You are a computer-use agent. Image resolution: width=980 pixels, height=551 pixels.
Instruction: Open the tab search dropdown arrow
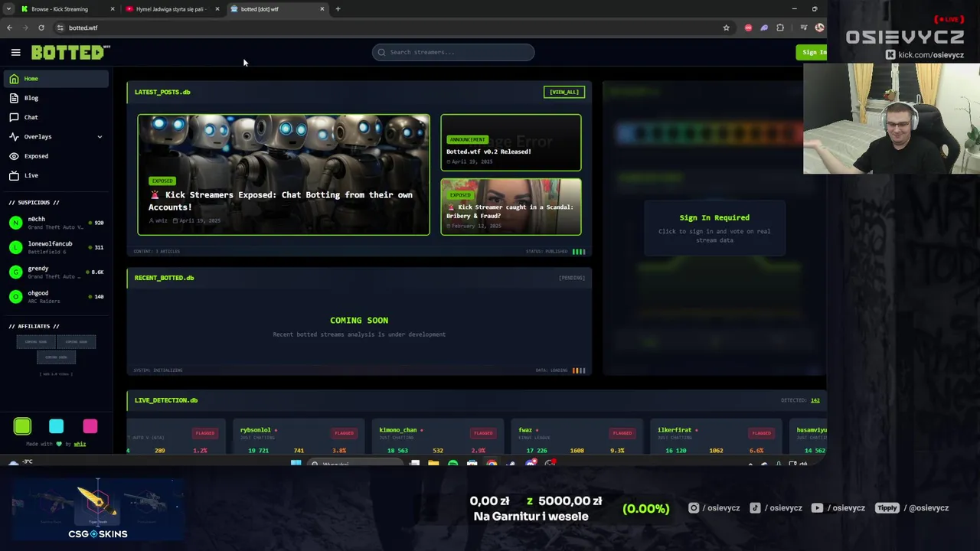[7, 9]
